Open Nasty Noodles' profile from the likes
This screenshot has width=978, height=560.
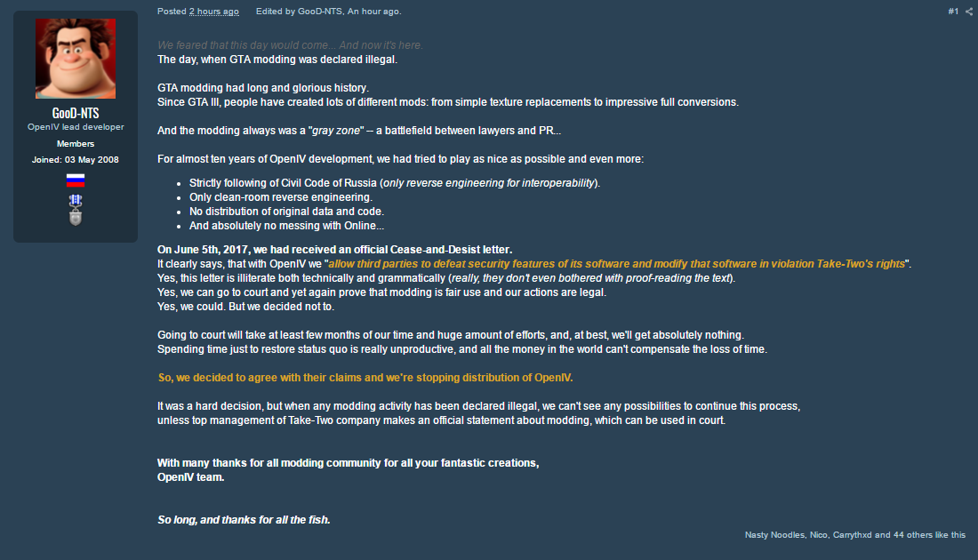(x=774, y=535)
